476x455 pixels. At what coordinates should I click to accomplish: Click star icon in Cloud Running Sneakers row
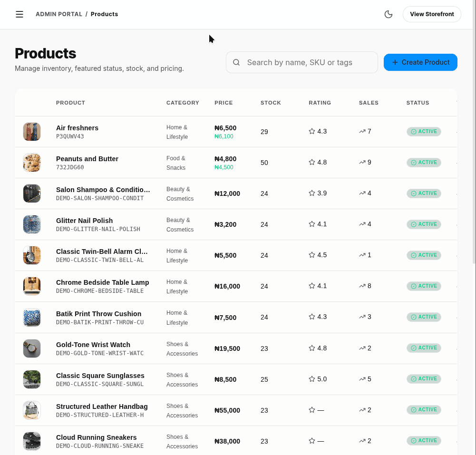coord(312,441)
